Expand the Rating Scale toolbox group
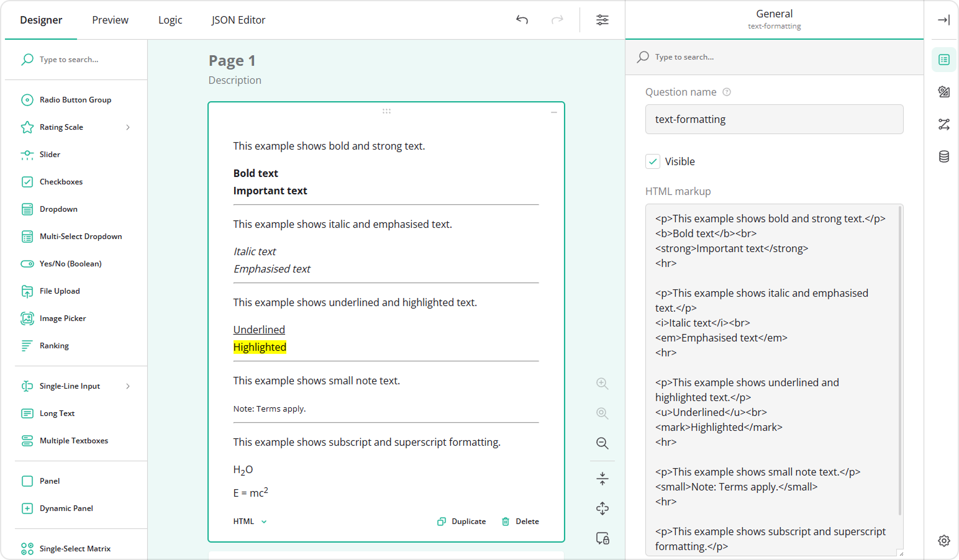This screenshot has height=560, width=959. point(127,127)
